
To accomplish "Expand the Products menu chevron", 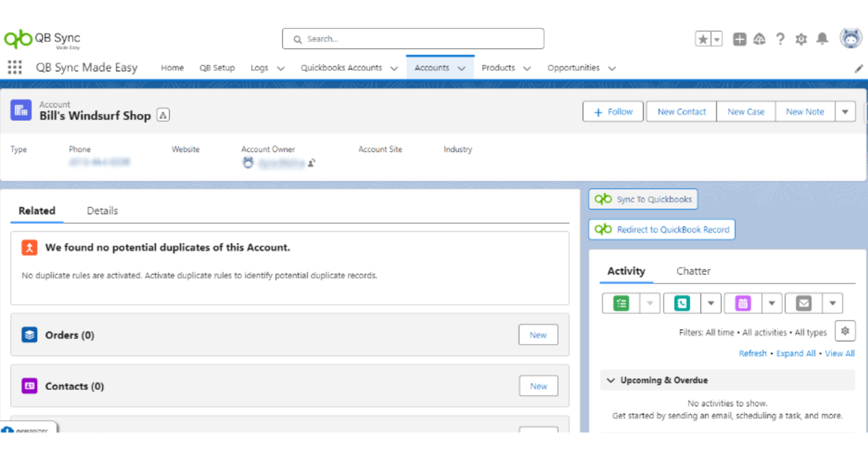I will [527, 69].
